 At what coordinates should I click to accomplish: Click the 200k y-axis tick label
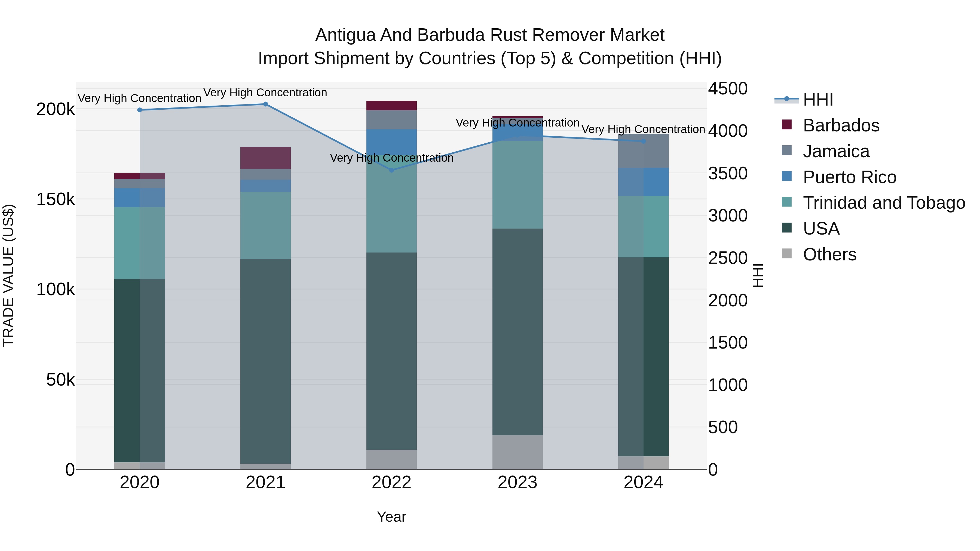coord(56,109)
